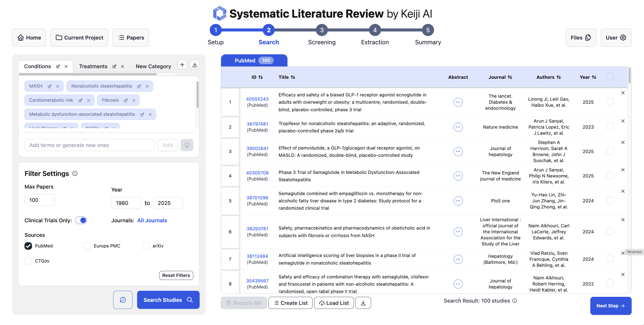
Task: Remove the Fibrosis tag with its X icon
Action: [x=134, y=100]
